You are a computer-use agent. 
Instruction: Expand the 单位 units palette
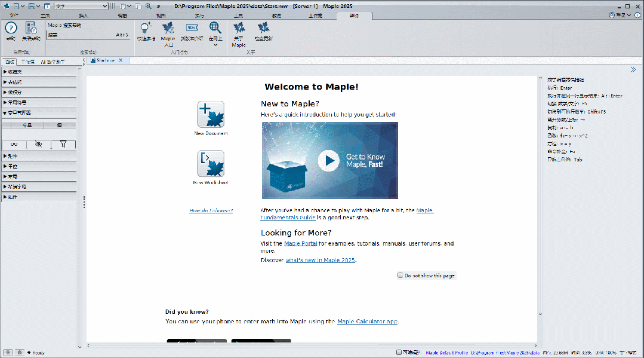click(x=39, y=166)
